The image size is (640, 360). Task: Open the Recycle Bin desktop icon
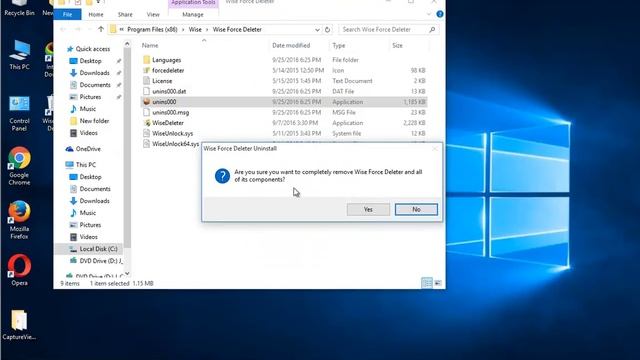point(19,8)
